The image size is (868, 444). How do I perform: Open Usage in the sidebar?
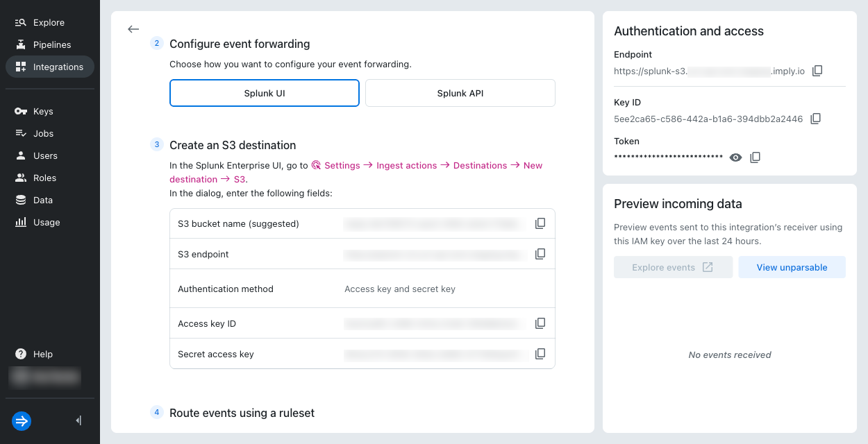(50, 222)
